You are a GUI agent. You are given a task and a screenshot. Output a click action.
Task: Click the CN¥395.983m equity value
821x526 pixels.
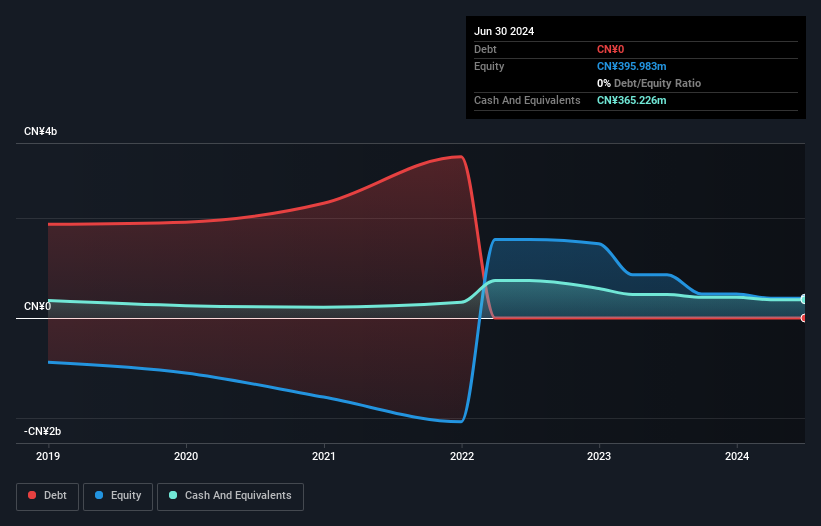click(x=631, y=66)
